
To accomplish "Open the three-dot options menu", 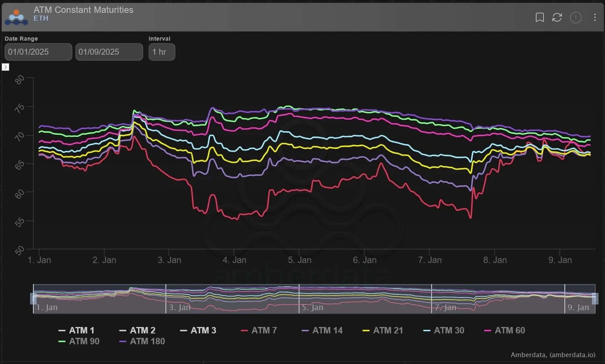I will tap(595, 17).
